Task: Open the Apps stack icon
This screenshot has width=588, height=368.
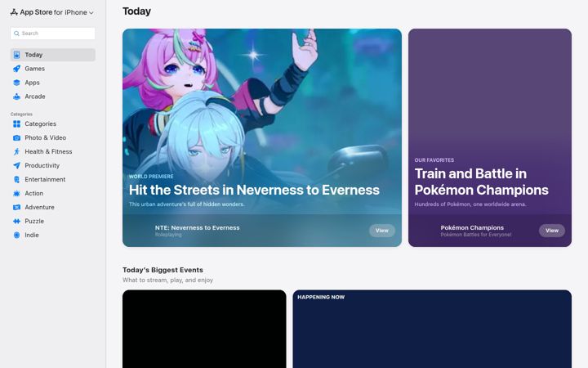Action: click(16, 83)
